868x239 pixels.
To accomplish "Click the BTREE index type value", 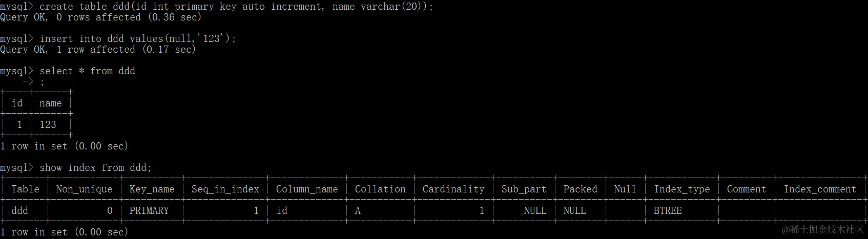I will coord(668,210).
